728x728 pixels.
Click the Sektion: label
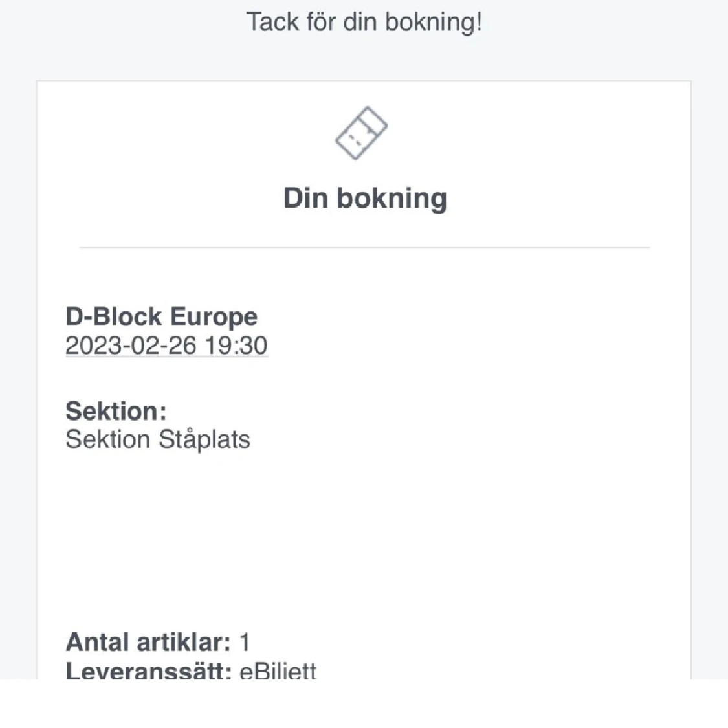pyautogui.click(x=116, y=411)
